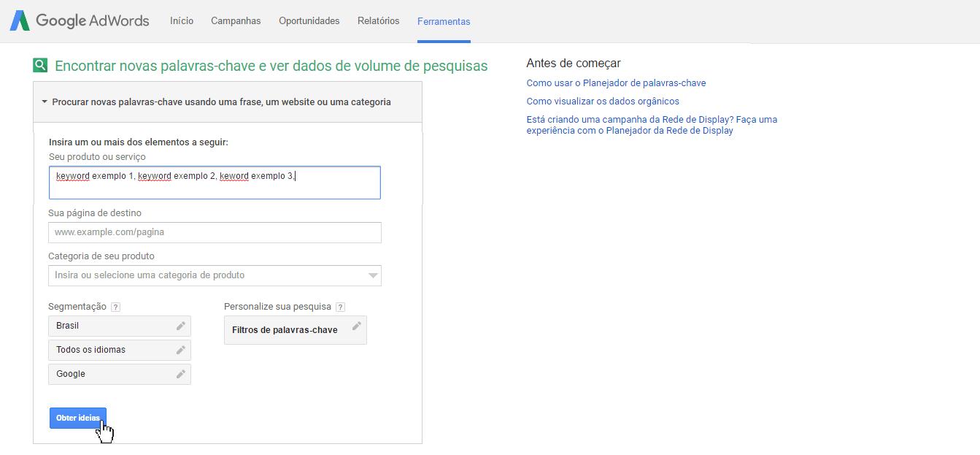Click the Segmentação label
The image size is (980, 455).
point(77,307)
